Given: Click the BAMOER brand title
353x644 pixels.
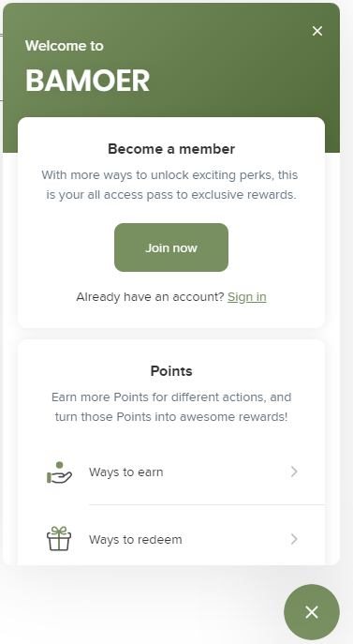Looking at the screenshot, I should pos(87,81).
